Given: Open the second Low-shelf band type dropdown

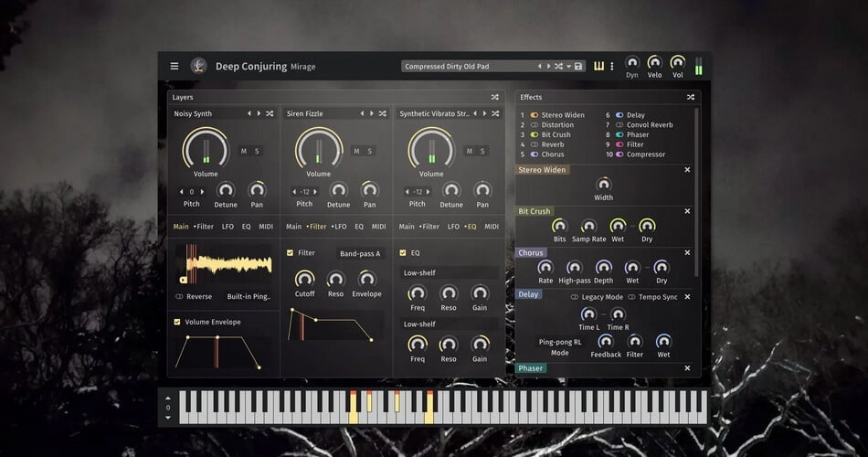Looking at the screenshot, I should [449, 324].
